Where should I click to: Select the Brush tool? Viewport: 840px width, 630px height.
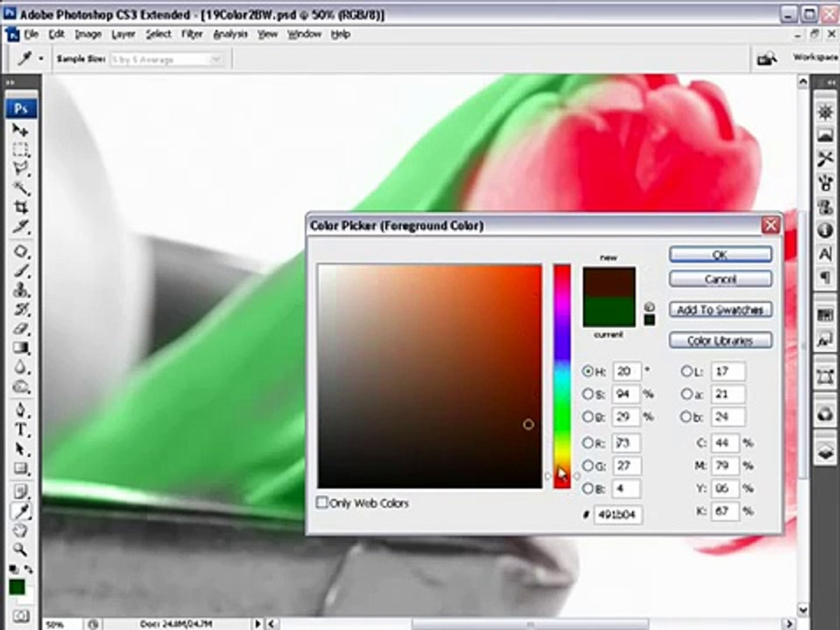click(20, 271)
